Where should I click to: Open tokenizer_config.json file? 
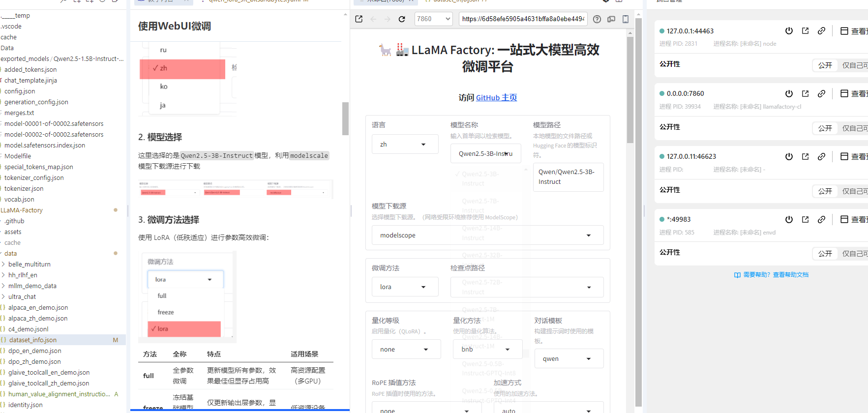(x=34, y=177)
